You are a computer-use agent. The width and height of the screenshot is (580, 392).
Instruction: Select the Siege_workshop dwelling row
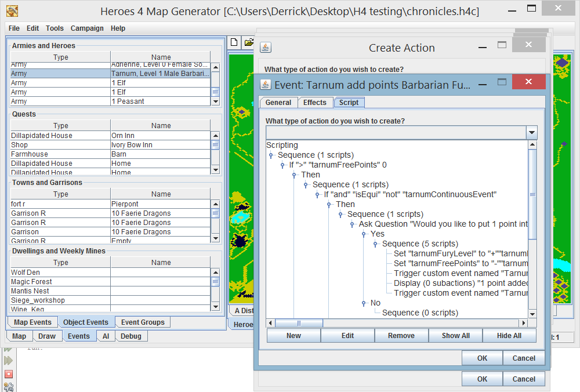(x=110, y=300)
